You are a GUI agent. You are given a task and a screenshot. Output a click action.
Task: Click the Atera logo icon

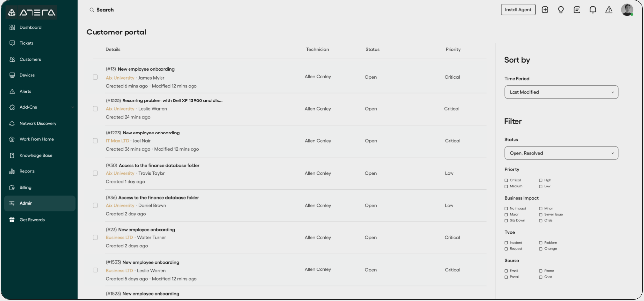(x=12, y=13)
